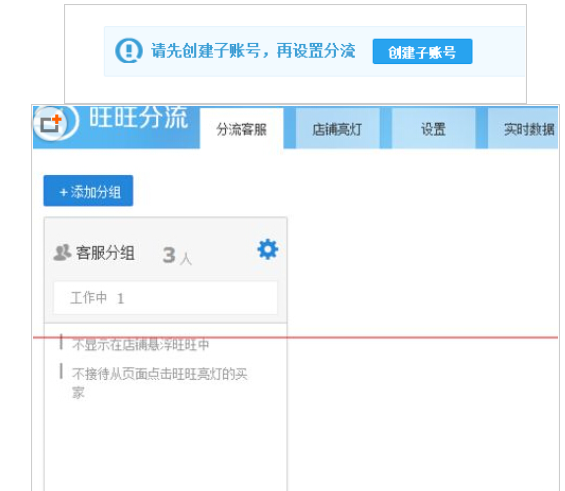
Task: Click the 旺旺分流 logo icon
Action: [x=55, y=122]
